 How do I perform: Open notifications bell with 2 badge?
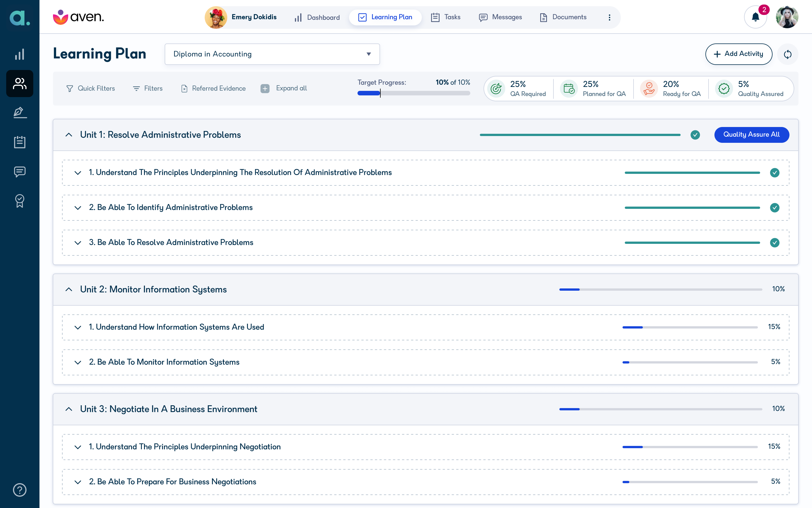click(756, 17)
